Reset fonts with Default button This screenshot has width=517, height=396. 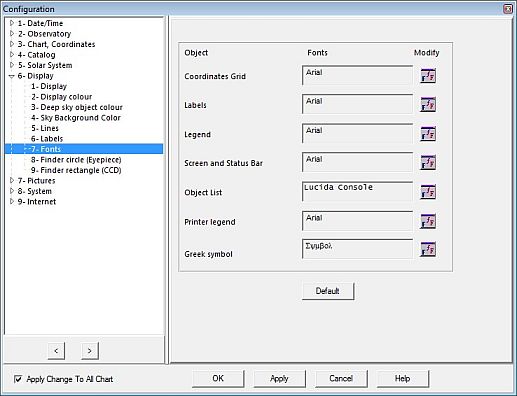pos(328,291)
